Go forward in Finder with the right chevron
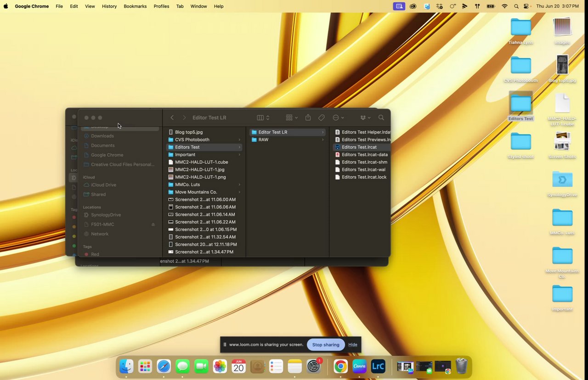 [x=184, y=118]
